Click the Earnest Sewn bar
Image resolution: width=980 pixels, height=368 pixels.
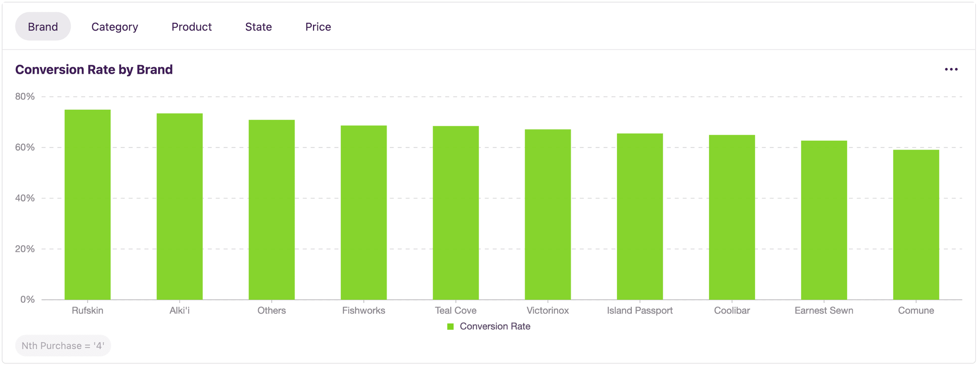(x=824, y=220)
